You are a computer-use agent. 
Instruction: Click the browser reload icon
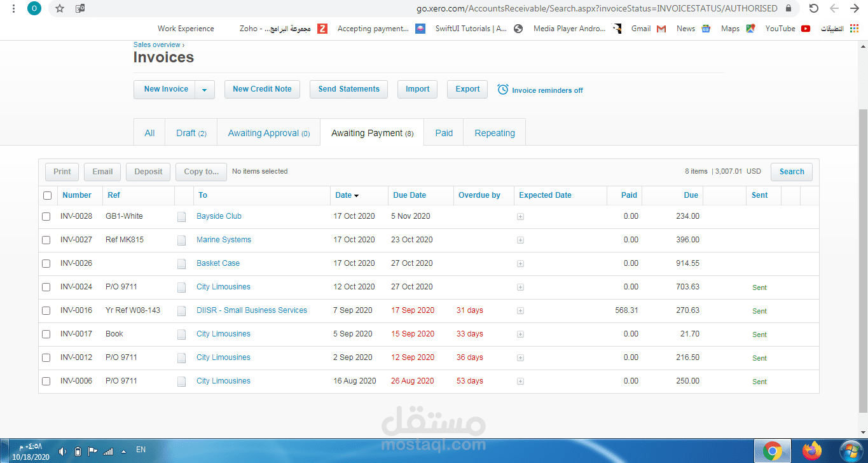pyautogui.click(x=813, y=8)
